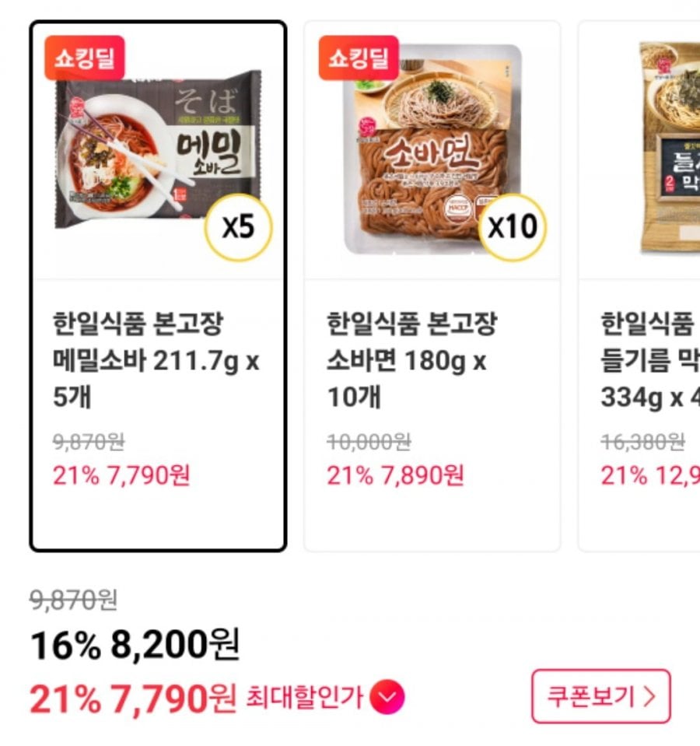700x746 pixels.
Task: Select 한일식품 본고장 메밀소바 211.7g title
Action: point(156,361)
